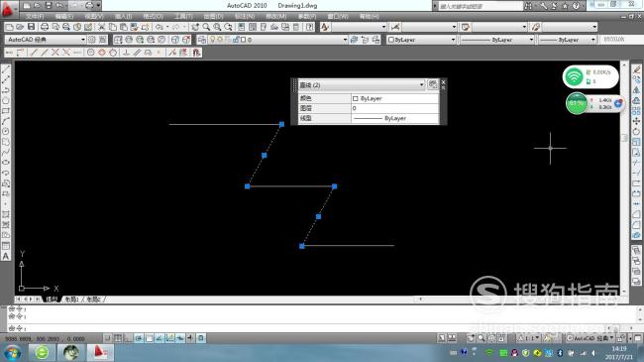644x362 pixels.
Task: Select the Zoom Window tool
Action: pos(217,27)
